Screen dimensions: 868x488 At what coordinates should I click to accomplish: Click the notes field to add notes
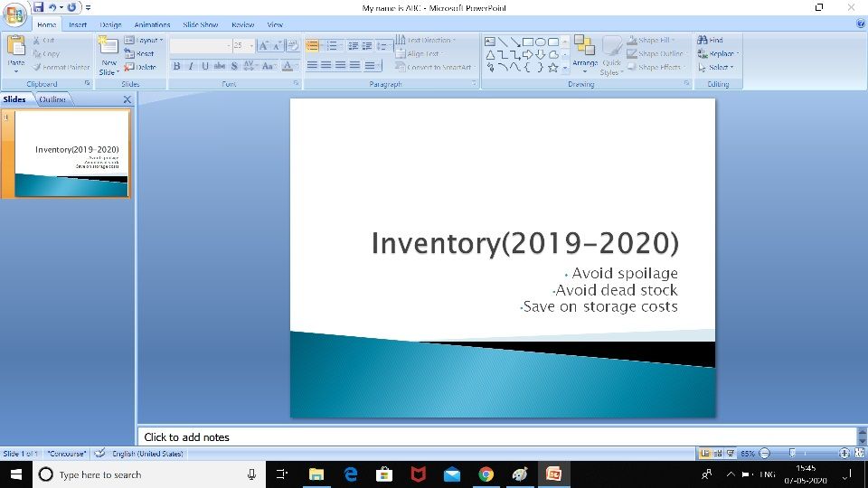point(497,437)
